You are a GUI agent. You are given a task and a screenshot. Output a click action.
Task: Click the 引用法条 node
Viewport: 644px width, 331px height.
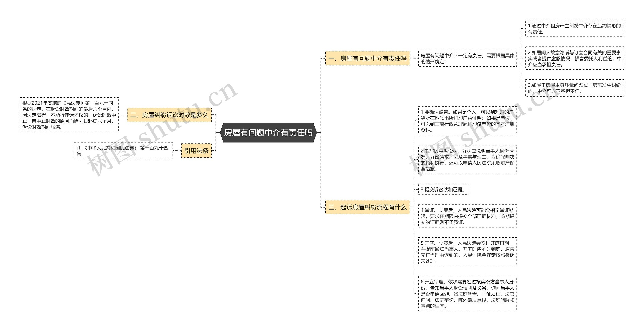(x=196, y=151)
